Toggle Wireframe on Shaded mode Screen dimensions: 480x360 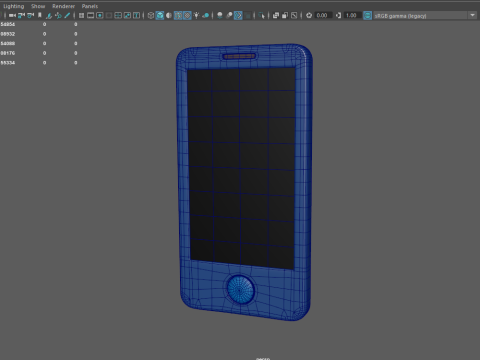[x=178, y=15]
